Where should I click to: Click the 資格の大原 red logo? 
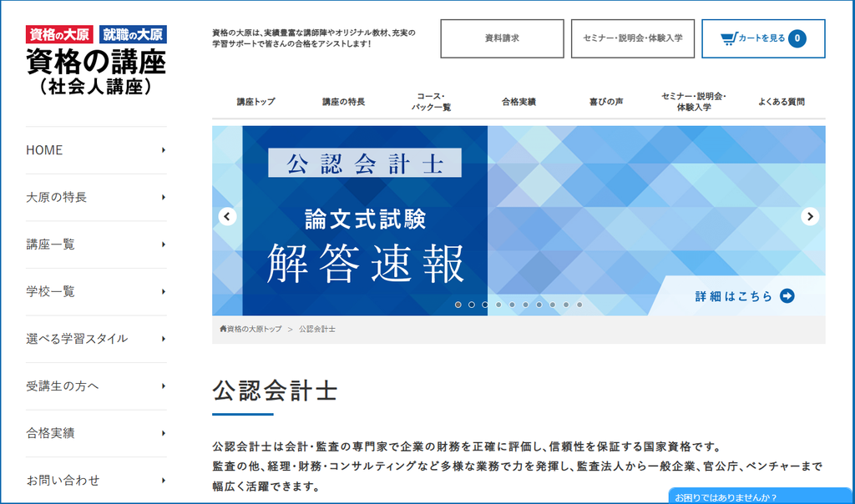(x=59, y=34)
